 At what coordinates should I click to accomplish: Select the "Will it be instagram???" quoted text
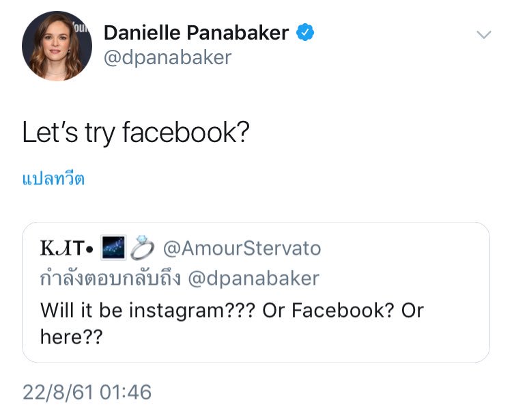147,310
